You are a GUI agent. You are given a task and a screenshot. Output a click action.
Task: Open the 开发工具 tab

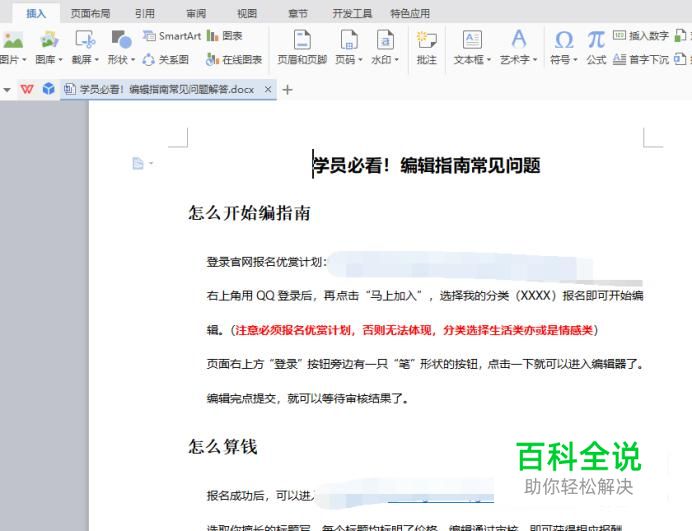click(x=352, y=14)
